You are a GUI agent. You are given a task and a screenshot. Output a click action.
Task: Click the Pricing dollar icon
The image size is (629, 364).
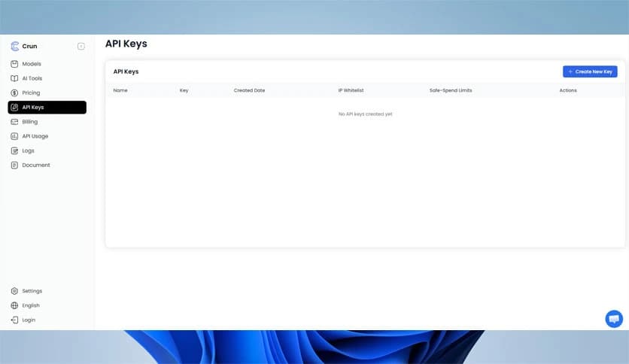pyautogui.click(x=14, y=93)
